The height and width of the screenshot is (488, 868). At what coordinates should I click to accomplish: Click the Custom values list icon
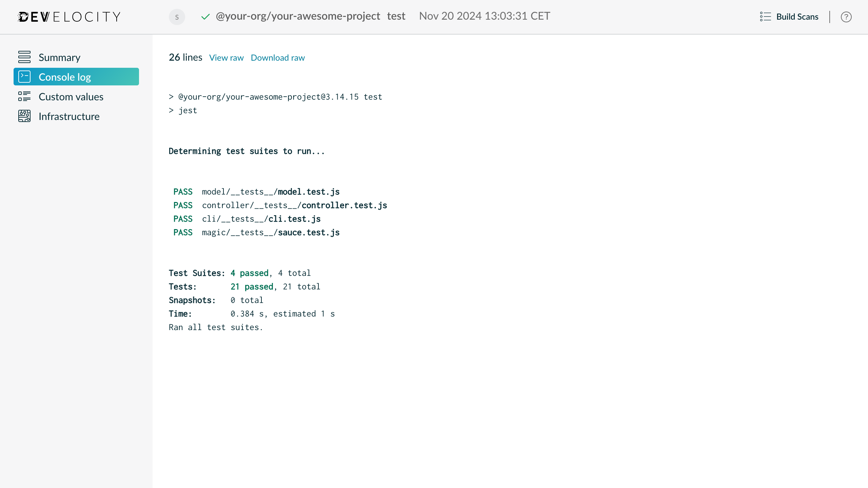point(24,96)
